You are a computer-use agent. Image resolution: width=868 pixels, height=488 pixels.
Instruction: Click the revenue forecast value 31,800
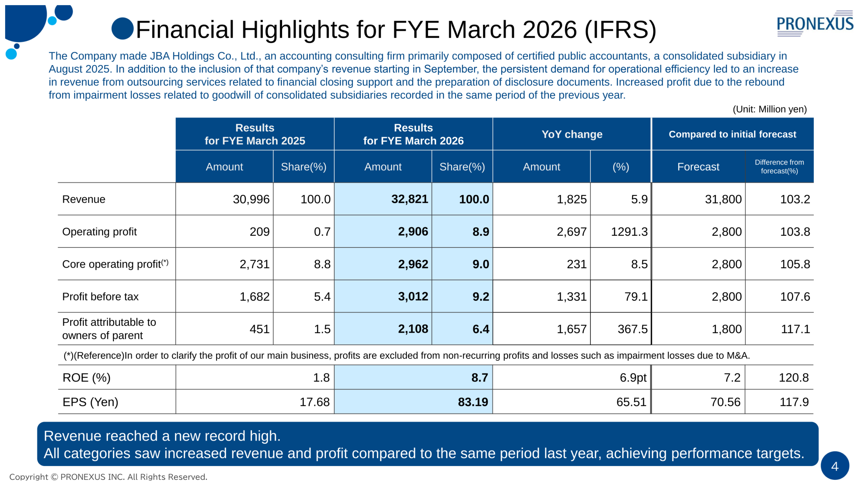tap(723, 199)
